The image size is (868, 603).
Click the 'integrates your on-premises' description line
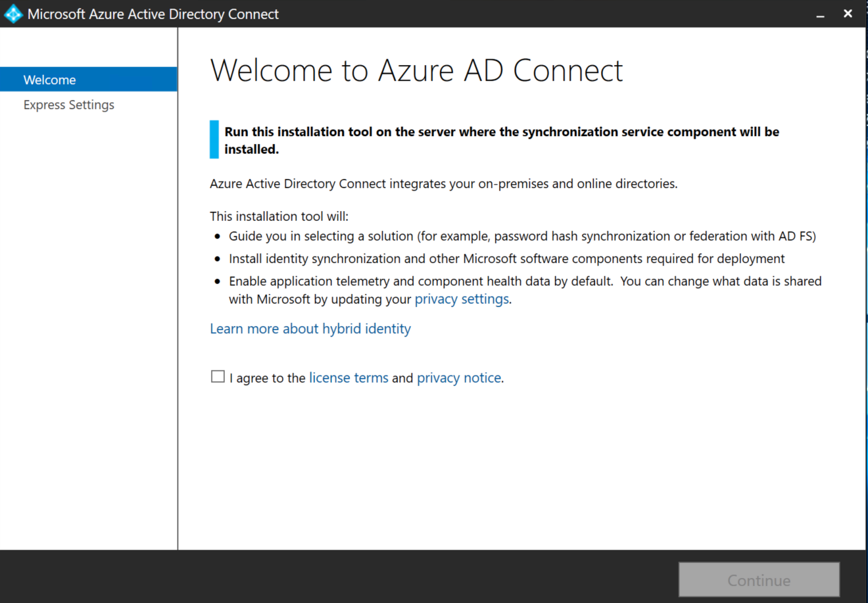(443, 183)
